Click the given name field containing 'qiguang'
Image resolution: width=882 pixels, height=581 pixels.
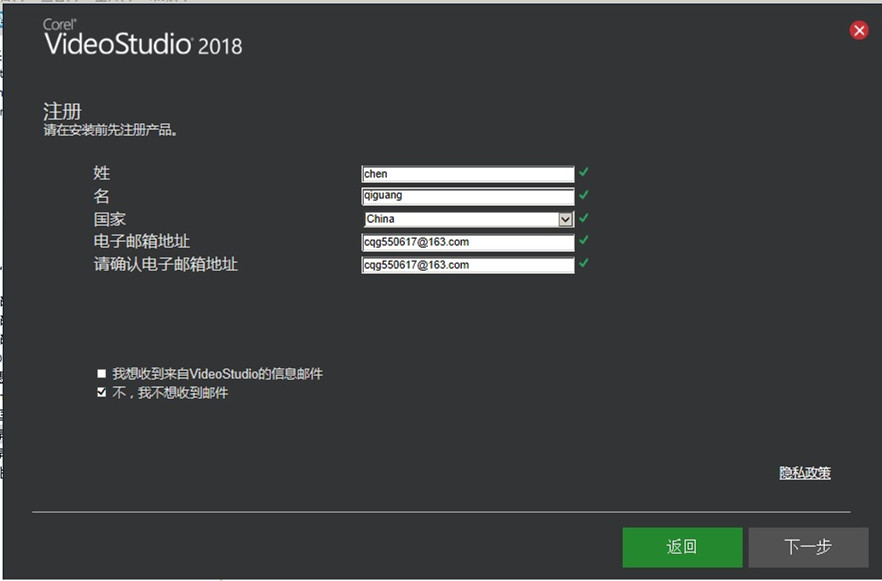(x=468, y=196)
